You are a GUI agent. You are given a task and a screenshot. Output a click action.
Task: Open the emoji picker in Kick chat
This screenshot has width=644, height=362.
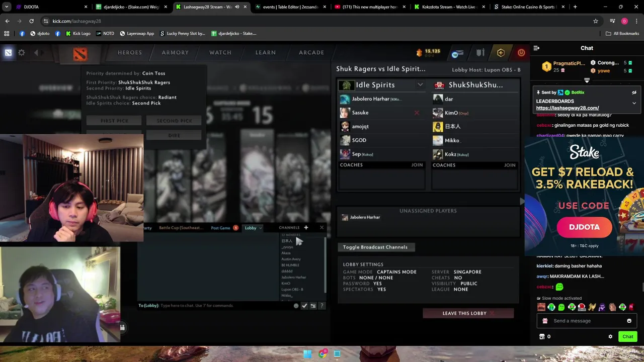click(x=629, y=321)
